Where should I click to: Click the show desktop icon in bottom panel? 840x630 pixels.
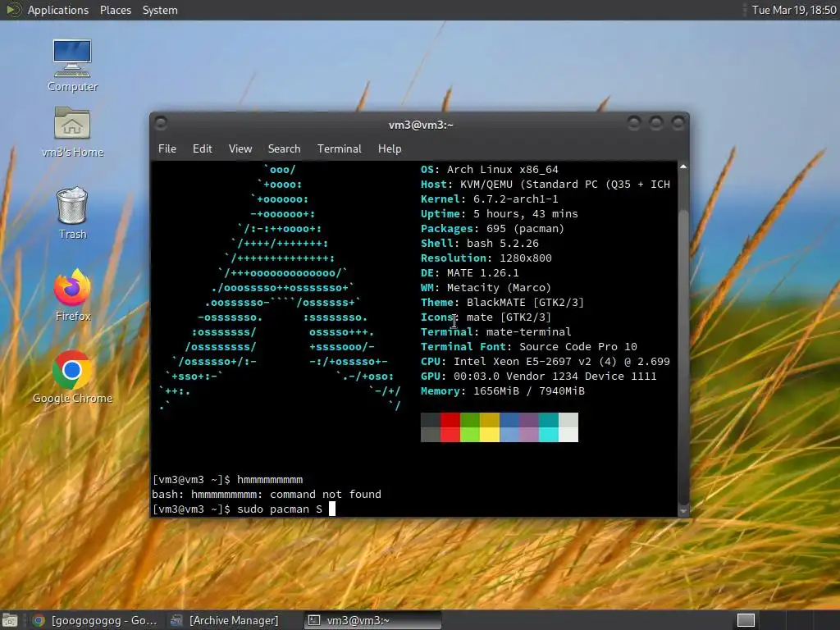(9, 620)
